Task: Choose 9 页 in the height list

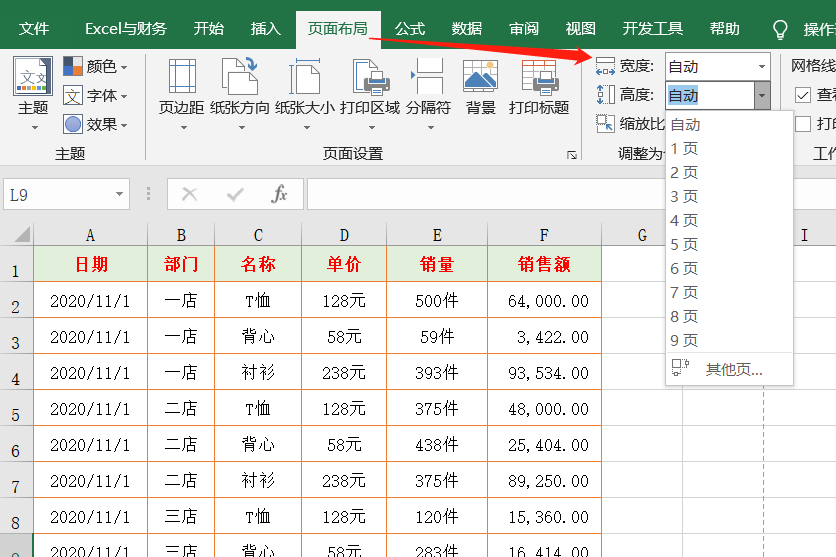Action: click(x=729, y=341)
